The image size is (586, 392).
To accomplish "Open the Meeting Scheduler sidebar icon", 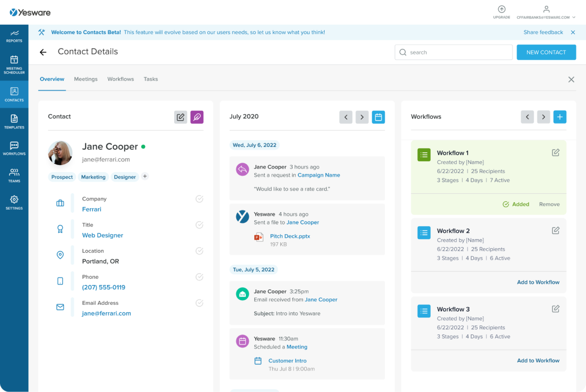I will click(14, 64).
